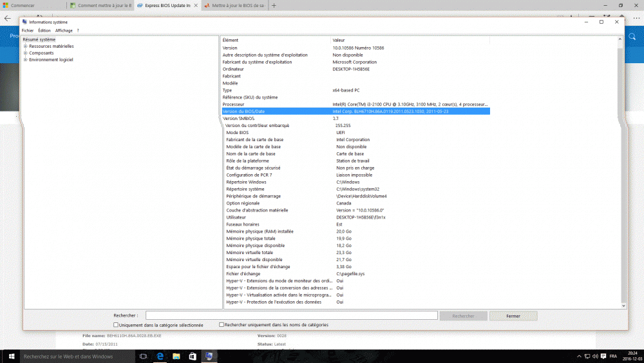Viewport: 644px width, 363px height.
Task: Click the Informations système title bar icon
Action: [x=24, y=22]
